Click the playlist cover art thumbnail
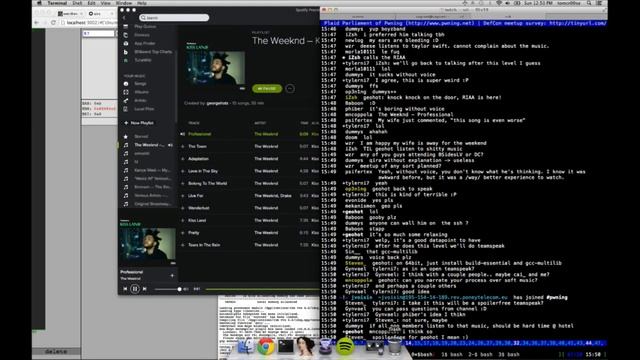This screenshot has height=360, width=640. (216, 66)
